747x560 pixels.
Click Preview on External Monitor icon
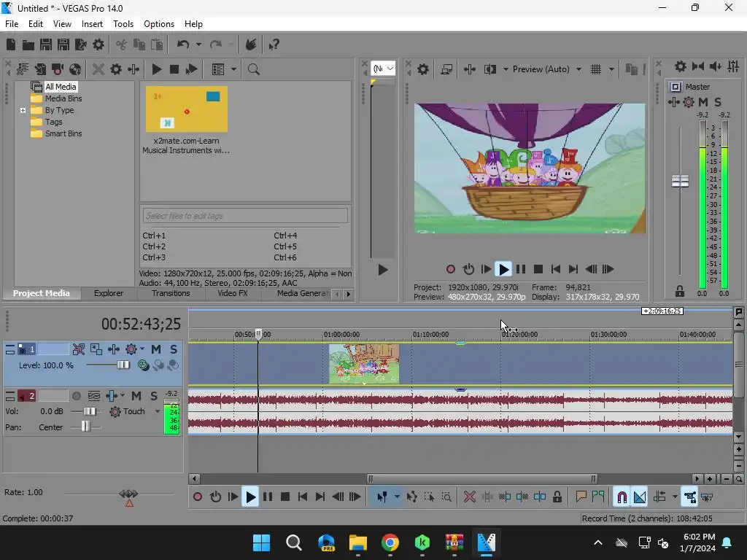click(446, 69)
